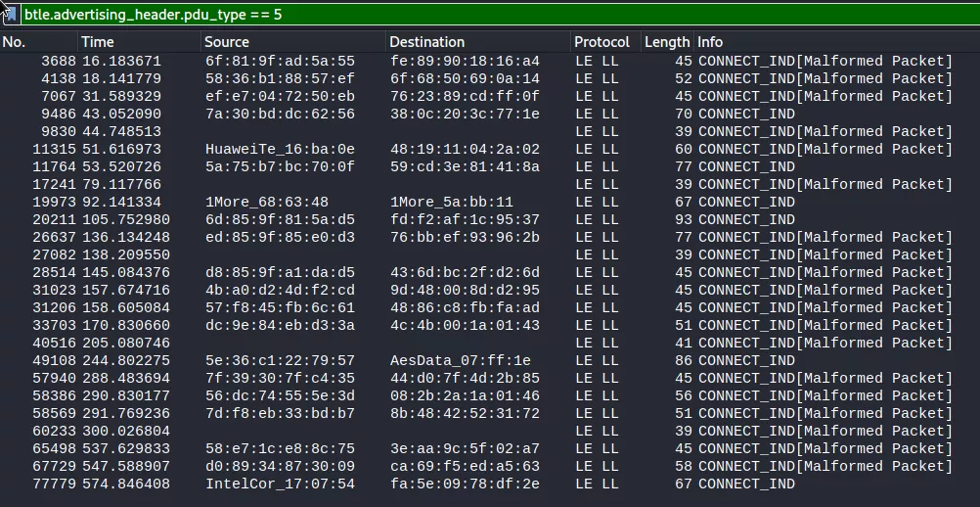Select packet number 3688
This screenshot has height=507, width=980.
coord(490,62)
